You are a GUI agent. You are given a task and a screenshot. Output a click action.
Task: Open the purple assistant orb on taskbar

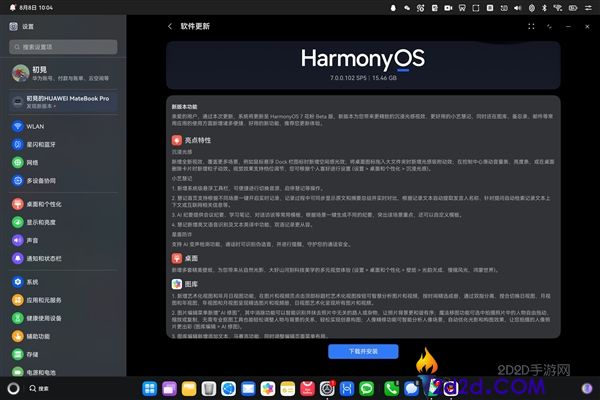[x=587, y=389]
